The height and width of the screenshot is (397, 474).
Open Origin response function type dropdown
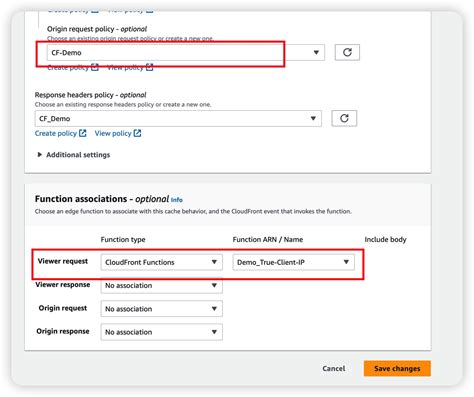tap(161, 332)
